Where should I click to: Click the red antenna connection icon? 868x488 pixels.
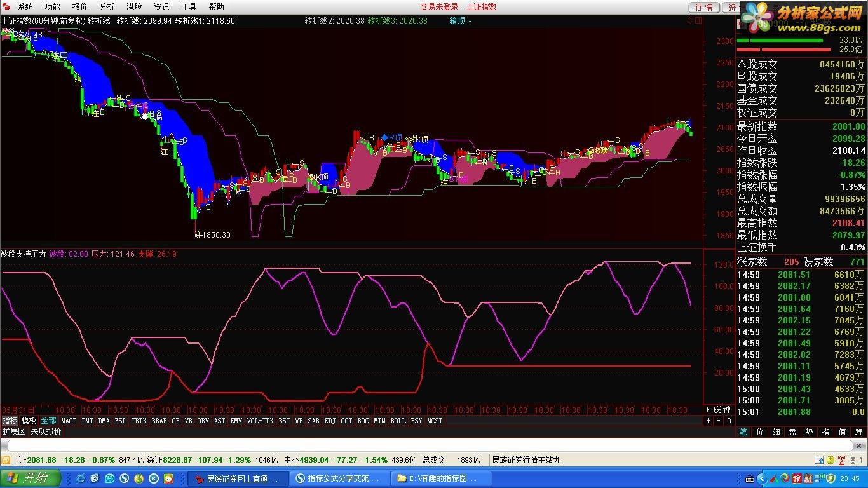(x=841, y=460)
